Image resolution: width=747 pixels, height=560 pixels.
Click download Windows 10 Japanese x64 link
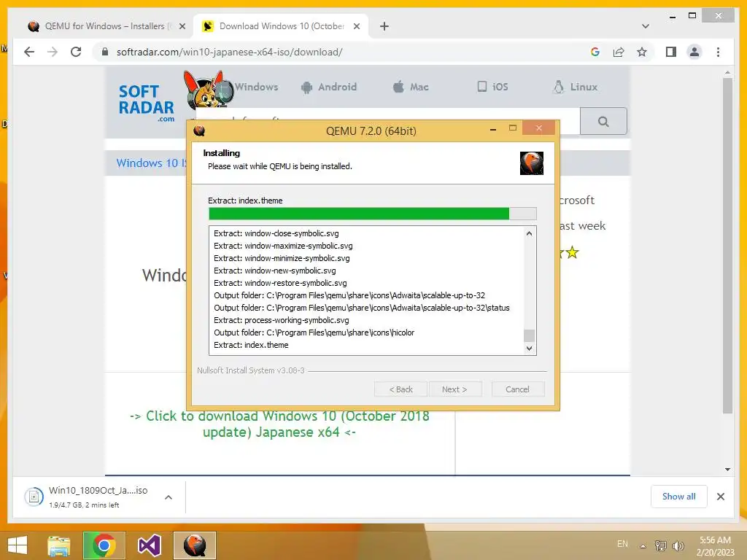[x=279, y=424]
